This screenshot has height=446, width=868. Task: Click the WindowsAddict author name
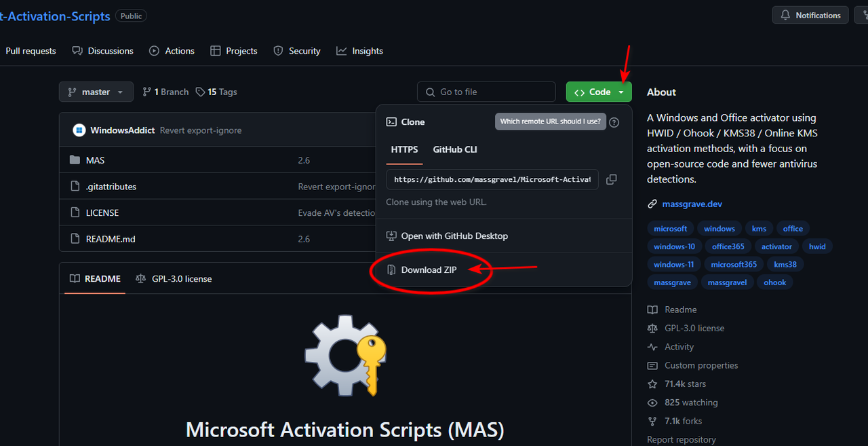123,130
